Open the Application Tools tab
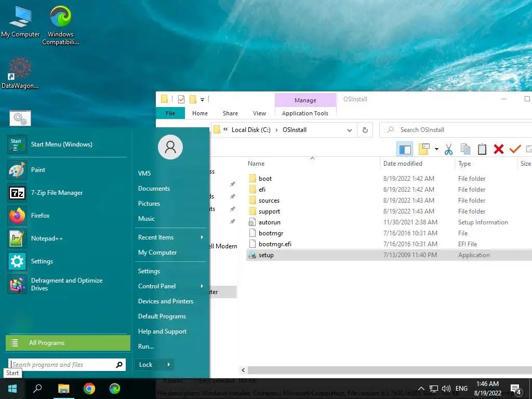 coord(305,113)
